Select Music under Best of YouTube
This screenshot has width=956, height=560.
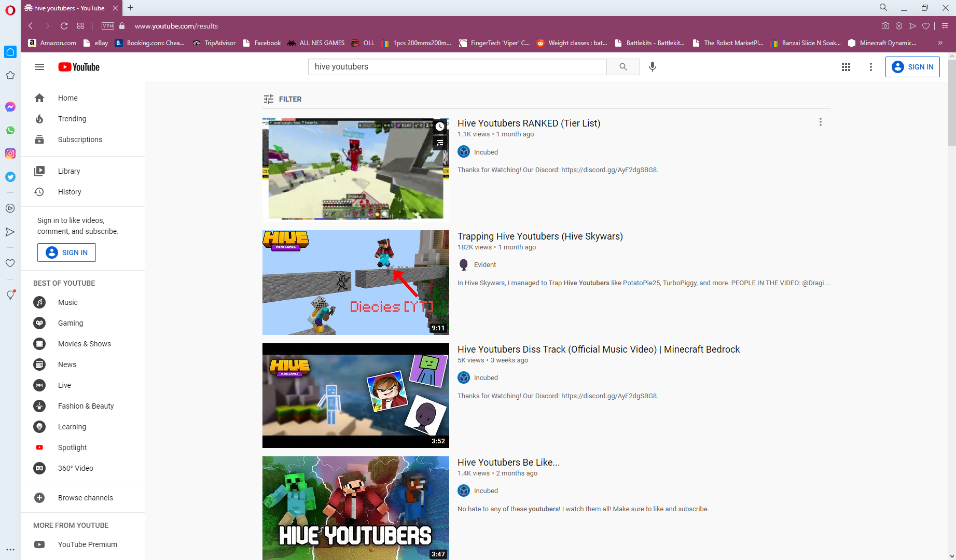[83, 302]
